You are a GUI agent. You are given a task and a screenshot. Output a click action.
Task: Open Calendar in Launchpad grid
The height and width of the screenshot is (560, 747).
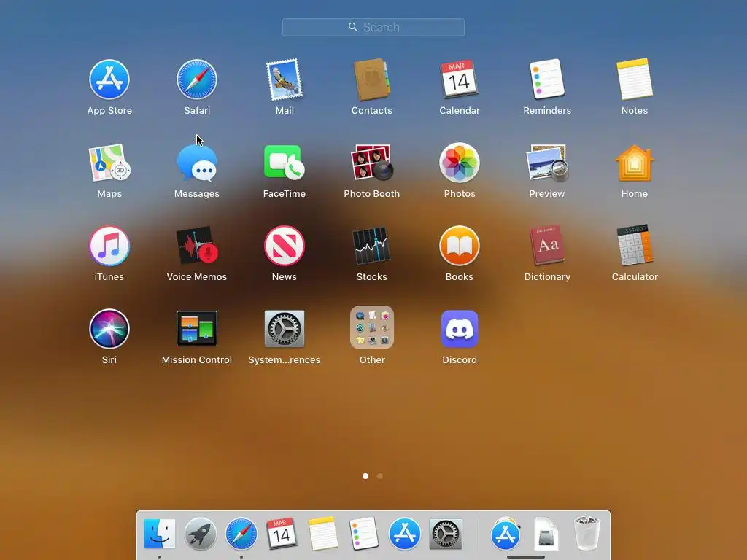(x=460, y=79)
